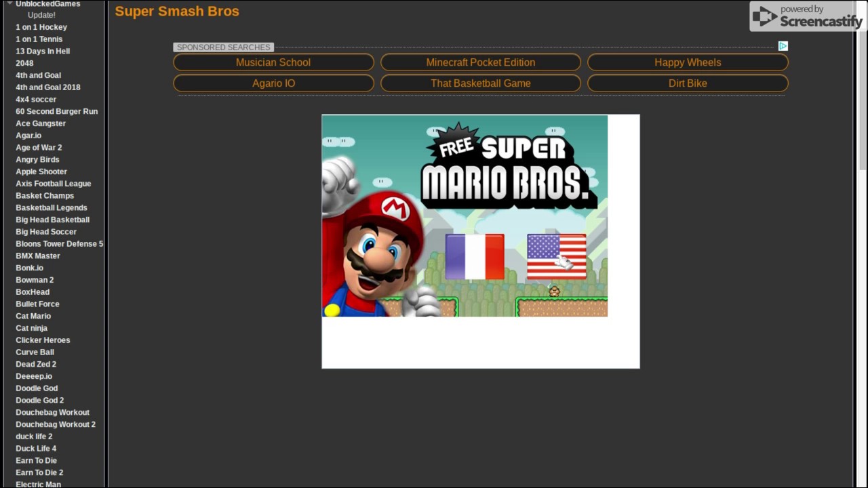Open the Clicker Heroes link
This screenshot has height=488, width=868.
(43, 340)
